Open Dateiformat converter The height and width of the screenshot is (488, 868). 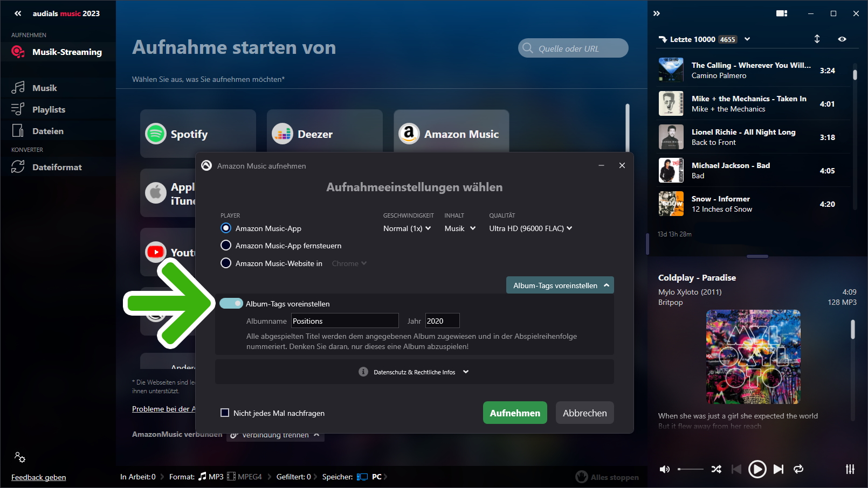click(x=58, y=167)
